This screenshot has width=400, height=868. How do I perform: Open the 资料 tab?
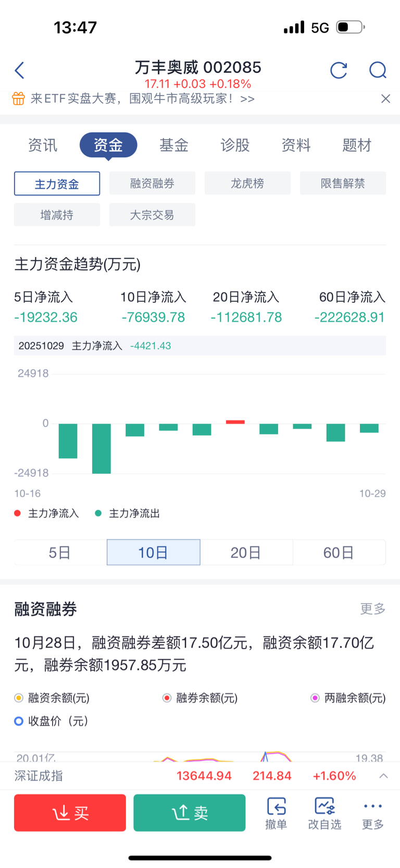pyautogui.click(x=296, y=145)
